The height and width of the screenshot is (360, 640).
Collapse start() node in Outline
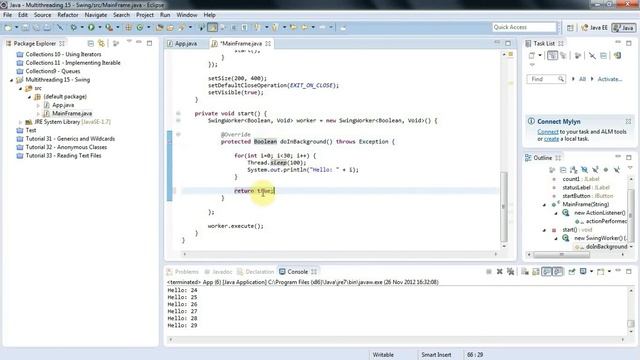(x=544, y=230)
